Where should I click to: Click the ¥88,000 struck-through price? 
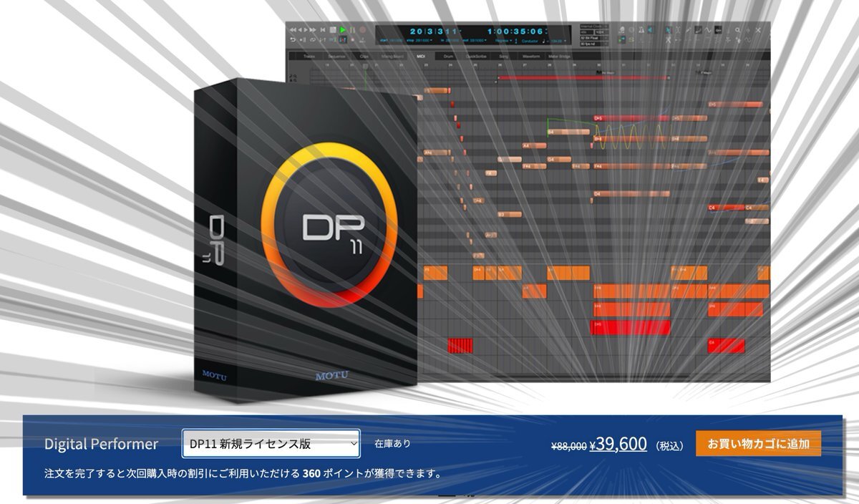tap(569, 445)
